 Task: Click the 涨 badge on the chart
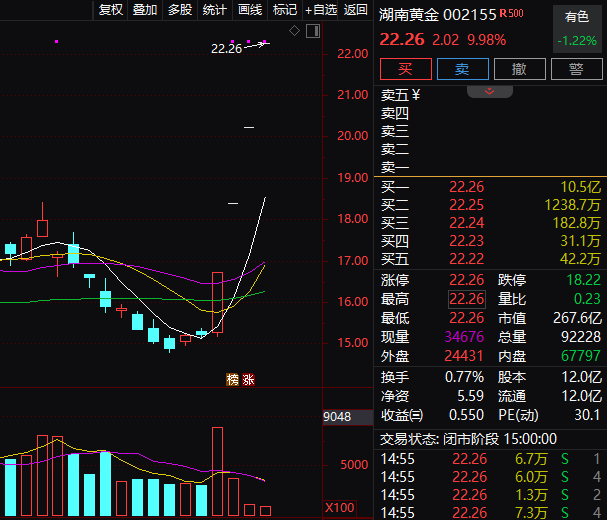pyautogui.click(x=248, y=379)
